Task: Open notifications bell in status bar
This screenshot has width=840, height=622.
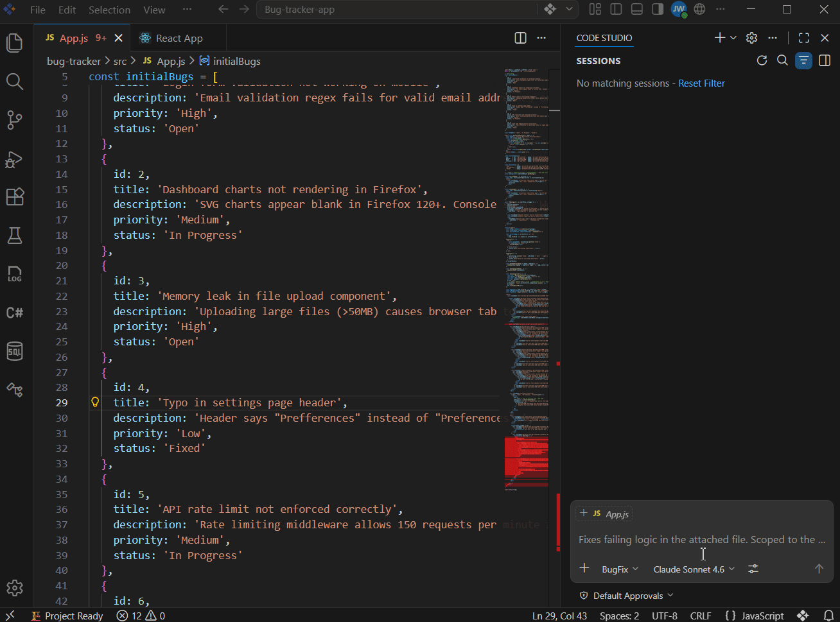Action: pos(828,616)
